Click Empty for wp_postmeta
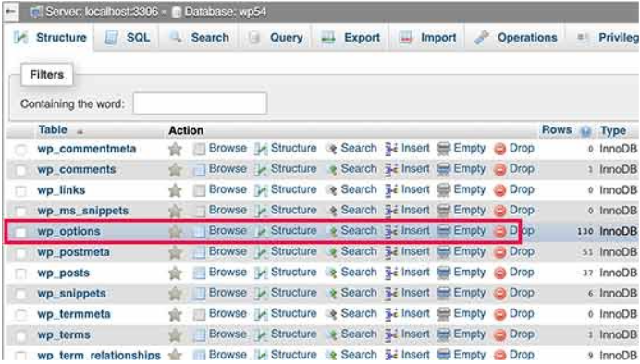The height and width of the screenshot is (364, 640). pyautogui.click(x=470, y=251)
